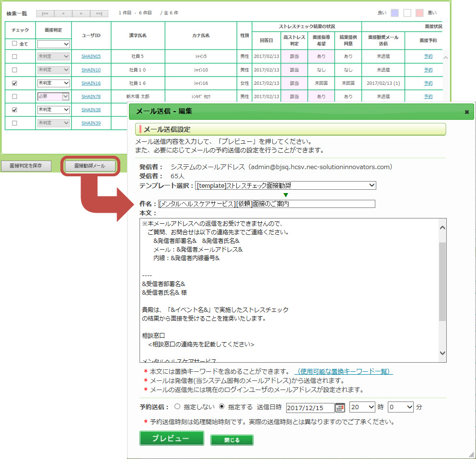Click the 件名 subject input field
Screen dimensions: 476x459
click(267, 204)
